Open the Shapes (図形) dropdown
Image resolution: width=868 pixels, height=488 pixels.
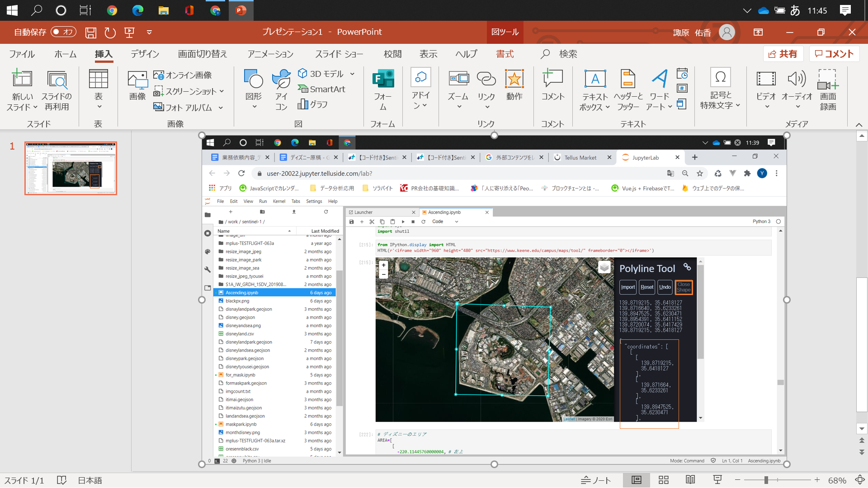point(254,90)
